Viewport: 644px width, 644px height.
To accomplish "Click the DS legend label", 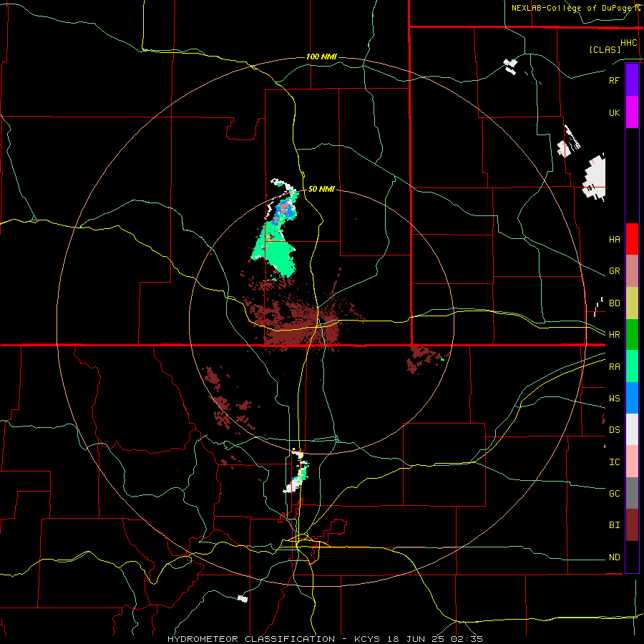I will coord(614,430).
